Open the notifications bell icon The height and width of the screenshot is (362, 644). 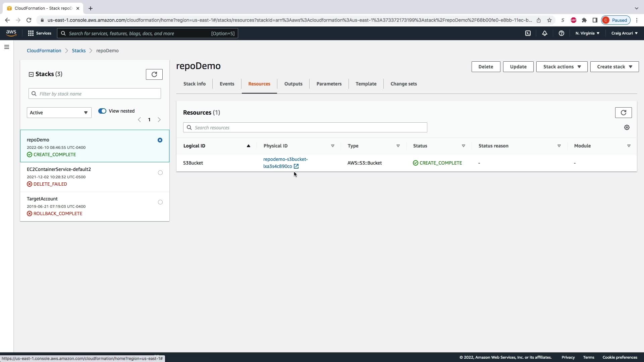point(545,33)
